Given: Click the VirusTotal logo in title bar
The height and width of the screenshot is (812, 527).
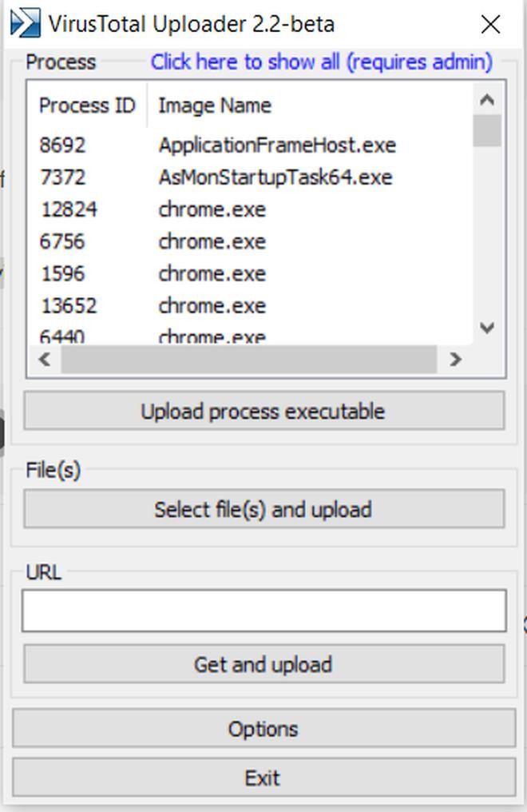Looking at the screenshot, I should (x=24, y=23).
